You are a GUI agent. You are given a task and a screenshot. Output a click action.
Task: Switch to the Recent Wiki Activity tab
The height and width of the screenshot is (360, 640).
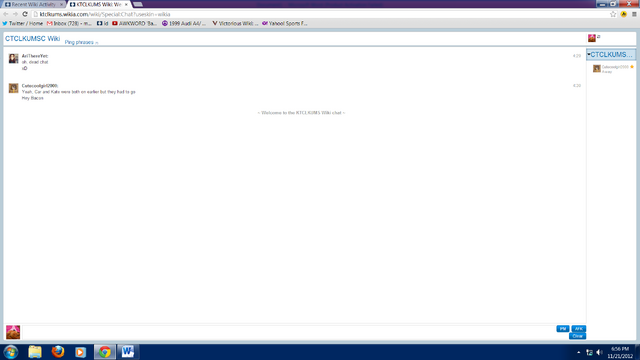[x=33, y=4]
